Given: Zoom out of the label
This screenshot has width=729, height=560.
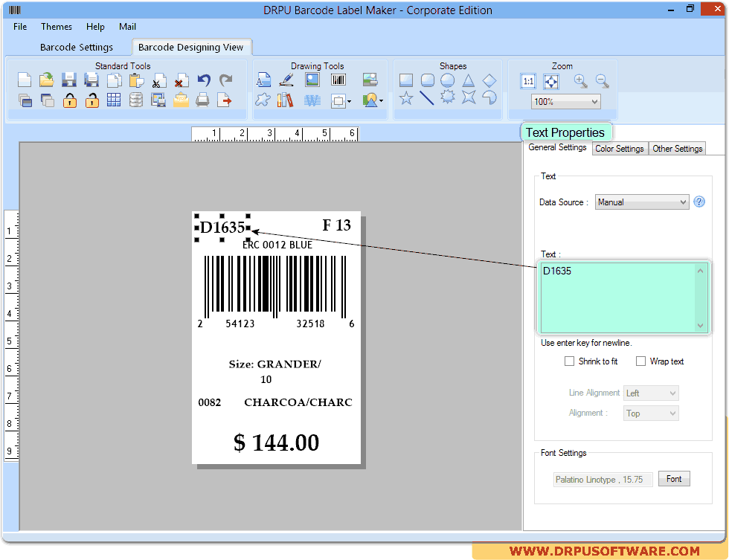Looking at the screenshot, I should pyautogui.click(x=603, y=81).
